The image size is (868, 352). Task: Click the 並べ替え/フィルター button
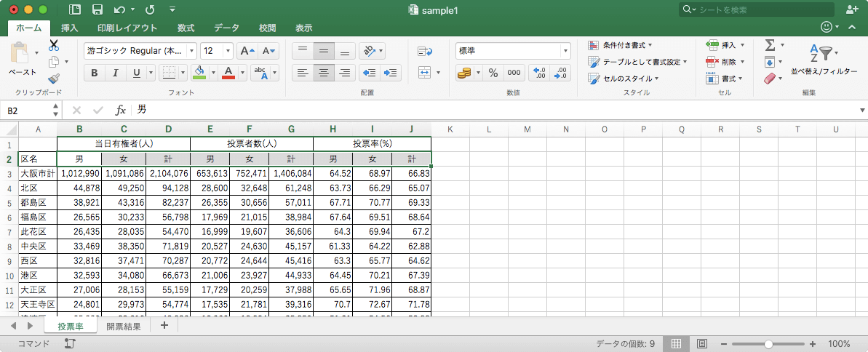coord(824,60)
